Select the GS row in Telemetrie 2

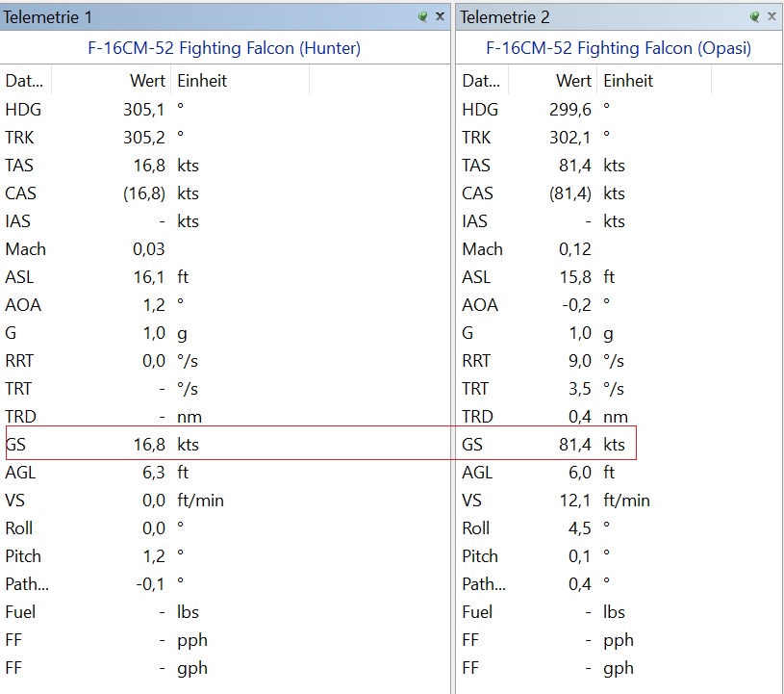(620, 445)
